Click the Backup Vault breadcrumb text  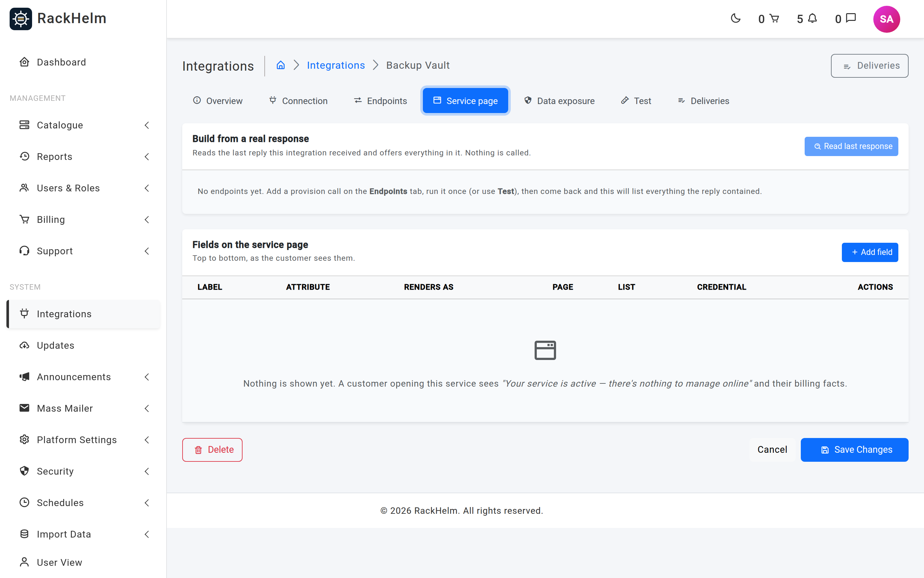[x=418, y=65]
